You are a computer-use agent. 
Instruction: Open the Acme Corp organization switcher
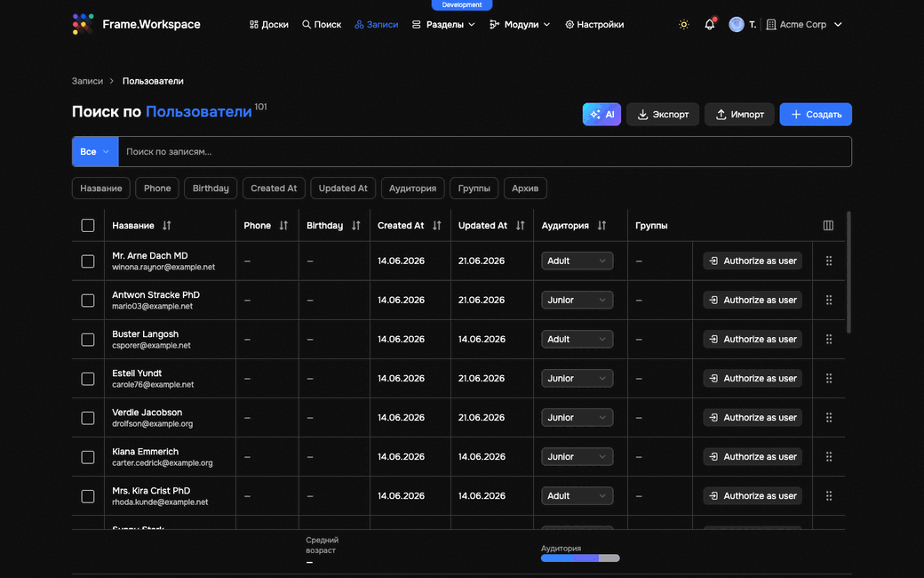click(x=804, y=24)
